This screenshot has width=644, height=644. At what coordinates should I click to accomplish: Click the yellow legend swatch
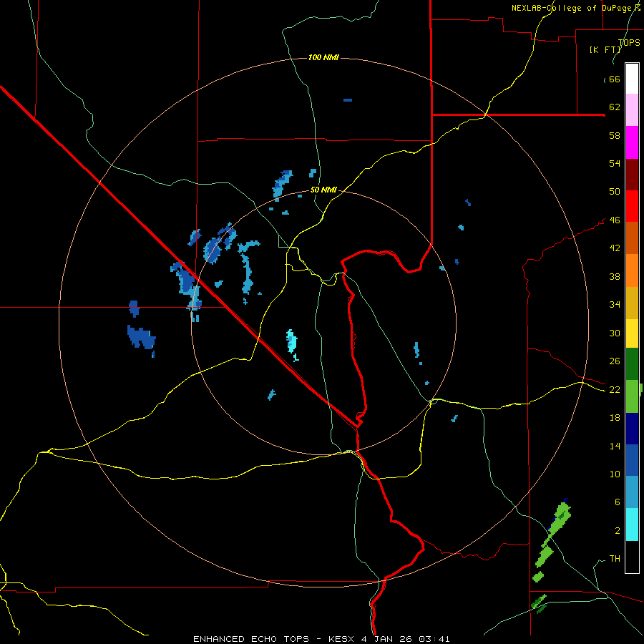(632, 333)
